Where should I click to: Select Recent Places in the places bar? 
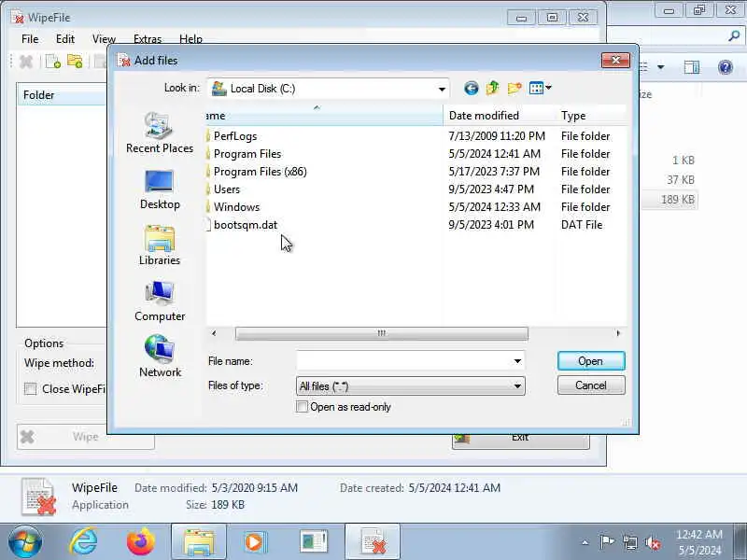[x=160, y=133]
